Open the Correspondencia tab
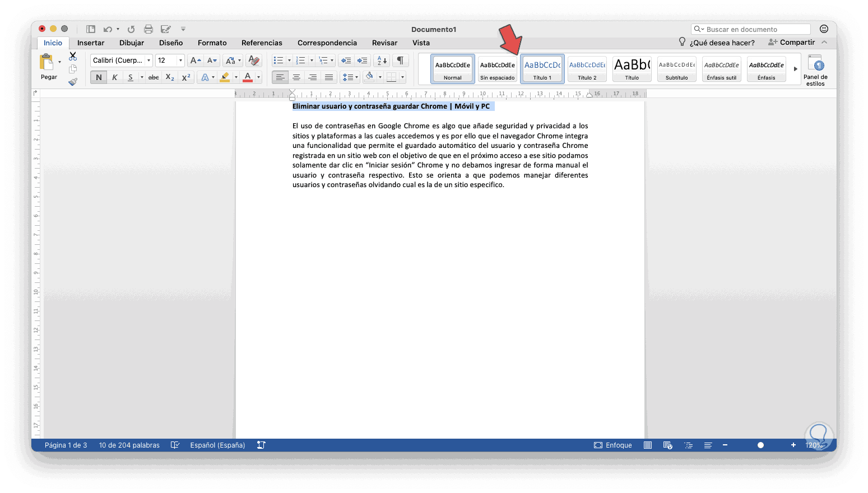 [327, 43]
